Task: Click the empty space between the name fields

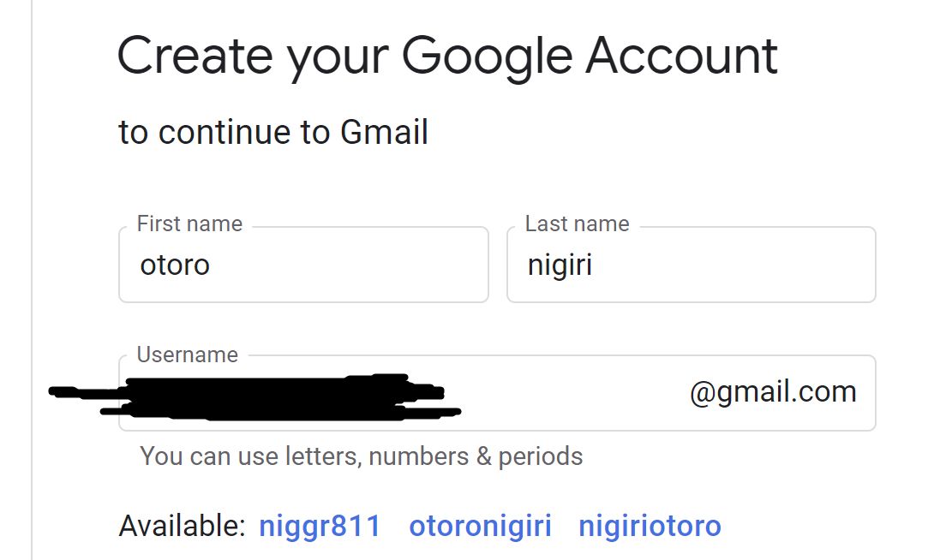Action: click(497, 265)
